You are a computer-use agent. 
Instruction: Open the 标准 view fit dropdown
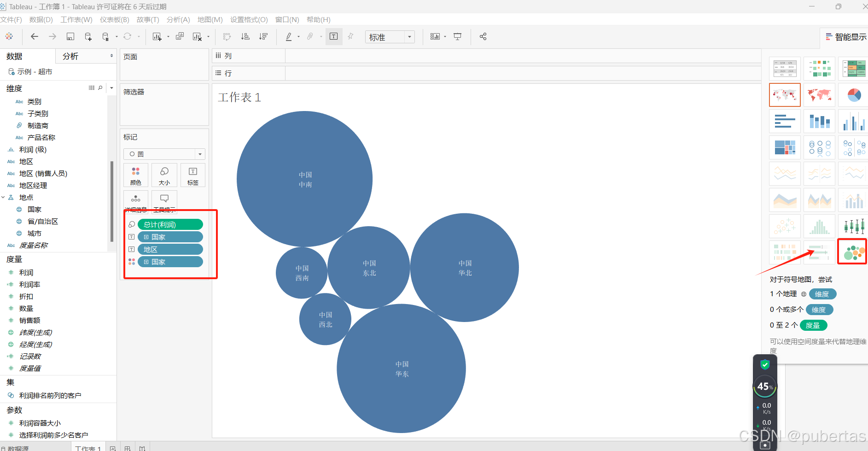[x=390, y=37]
